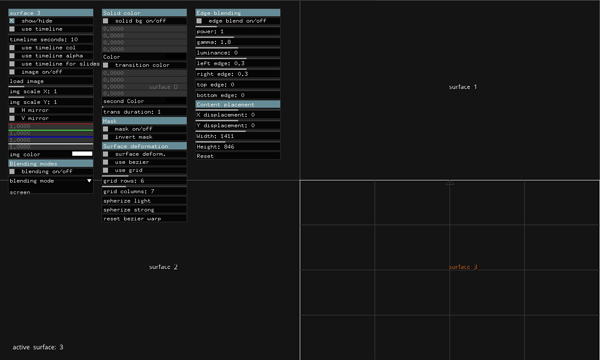The height and width of the screenshot is (360, 600).
Task: Check the invert mask option
Action: tap(106, 137)
